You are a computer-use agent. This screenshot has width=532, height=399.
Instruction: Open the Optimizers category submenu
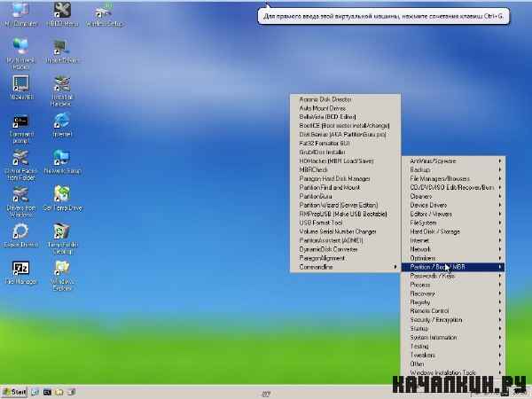click(453, 258)
